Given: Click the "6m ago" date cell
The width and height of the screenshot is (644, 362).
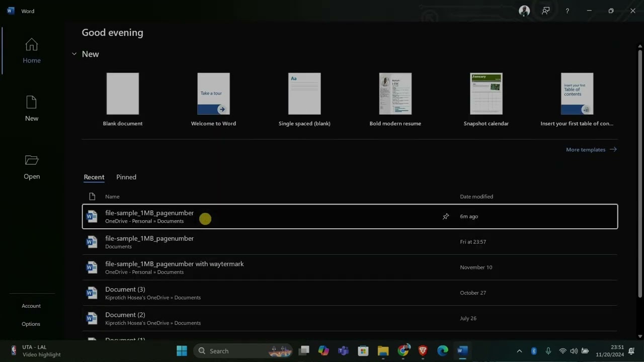Looking at the screenshot, I should tap(469, 216).
